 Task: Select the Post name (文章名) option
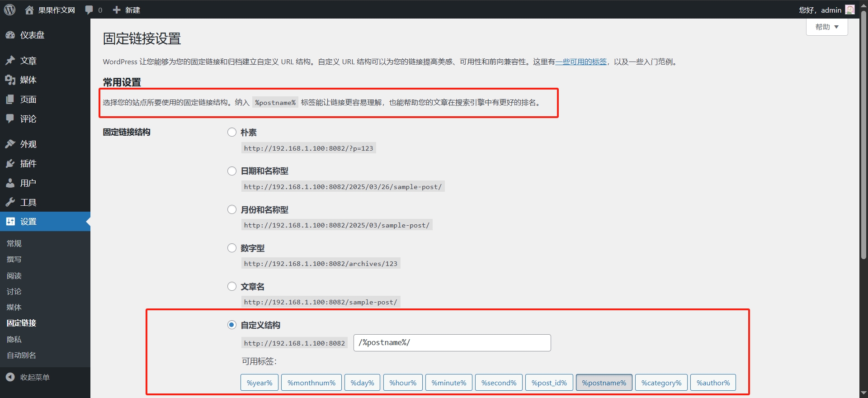coord(232,286)
